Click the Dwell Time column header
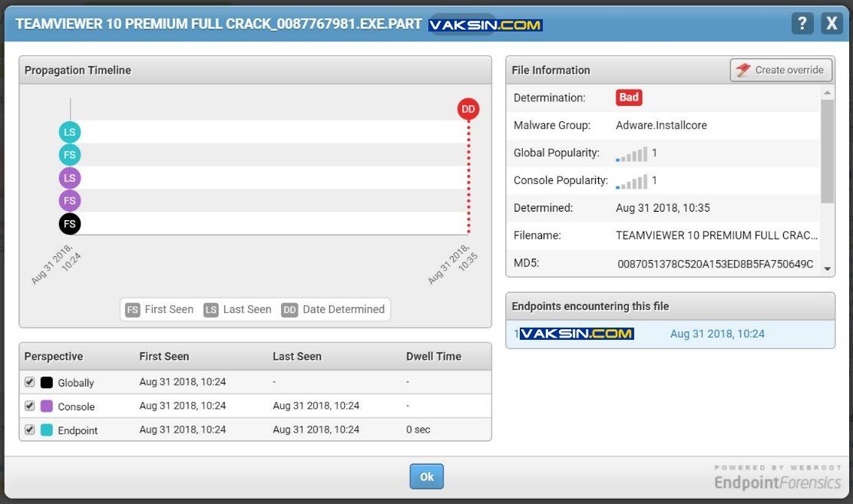Screen dimensions: 853x504 (434, 357)
